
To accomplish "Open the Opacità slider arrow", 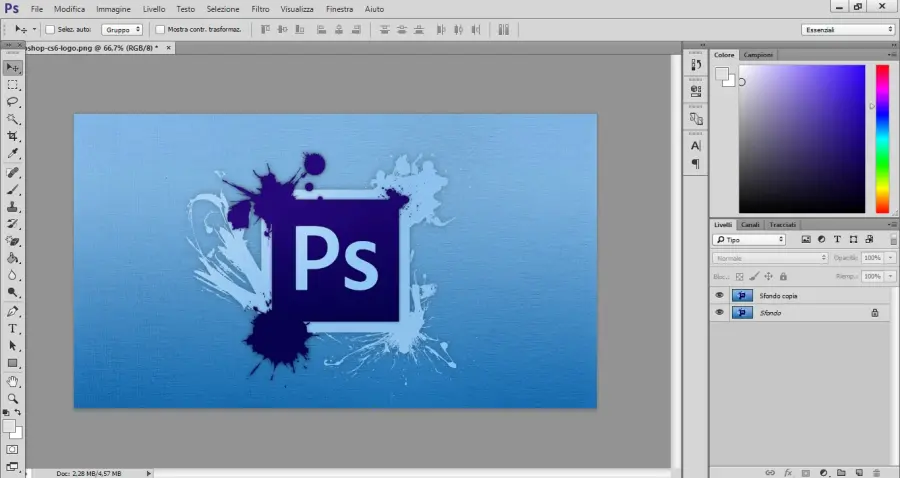I will tap(890, 258).
